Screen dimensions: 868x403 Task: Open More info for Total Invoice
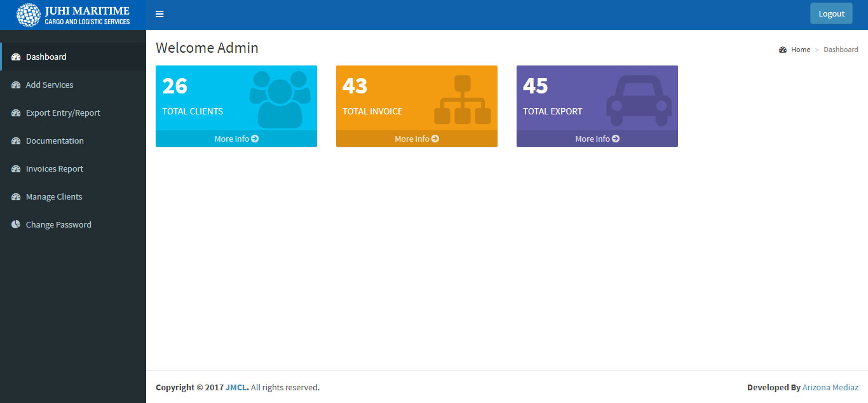[417, 139]
